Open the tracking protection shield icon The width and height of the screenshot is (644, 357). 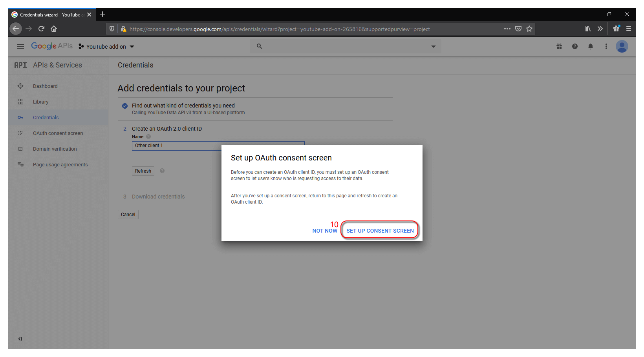112,29
